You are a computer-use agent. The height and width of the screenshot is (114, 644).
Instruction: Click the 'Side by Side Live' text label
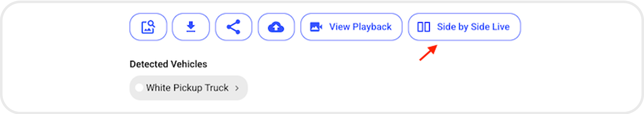coord(473,27)
